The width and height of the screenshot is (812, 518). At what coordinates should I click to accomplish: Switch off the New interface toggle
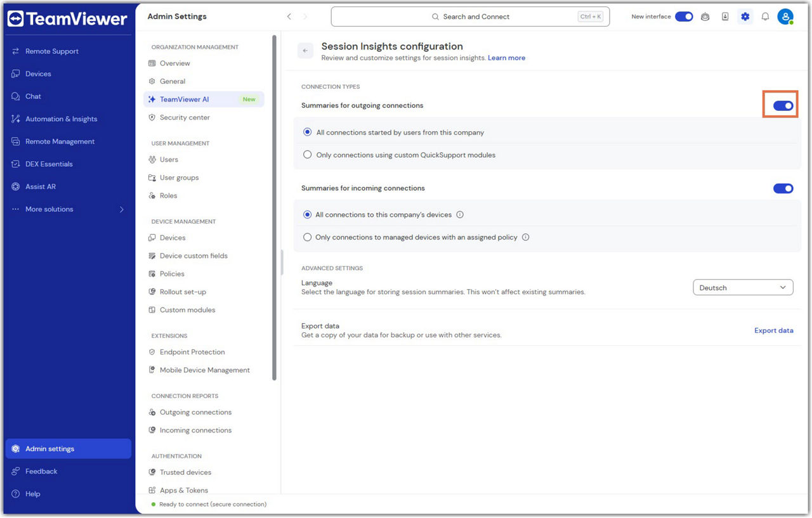point(683,16)
